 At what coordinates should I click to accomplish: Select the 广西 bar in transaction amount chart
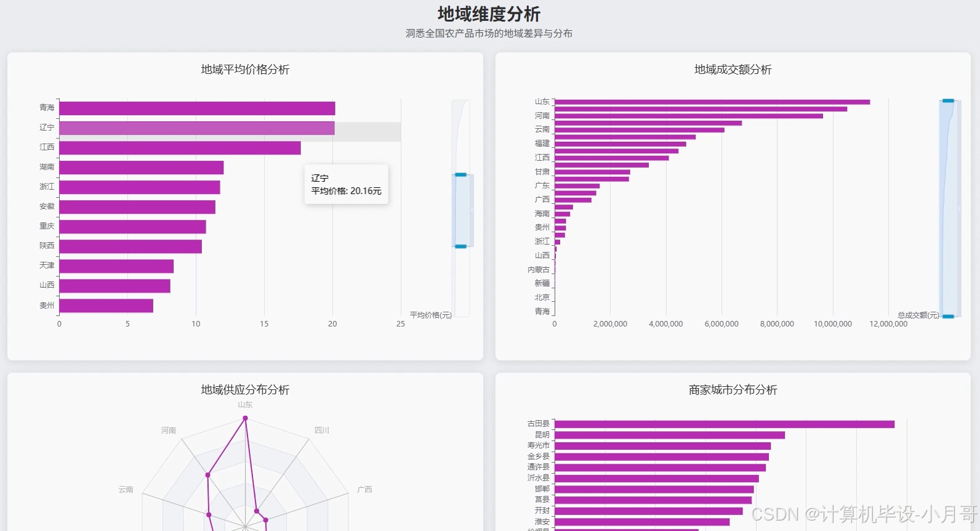(573, 200)
